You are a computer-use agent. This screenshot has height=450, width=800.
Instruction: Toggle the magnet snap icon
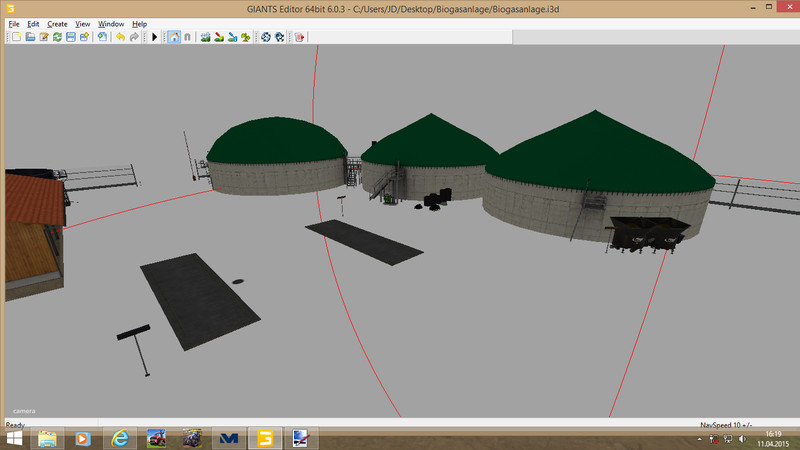click(187, 37)
